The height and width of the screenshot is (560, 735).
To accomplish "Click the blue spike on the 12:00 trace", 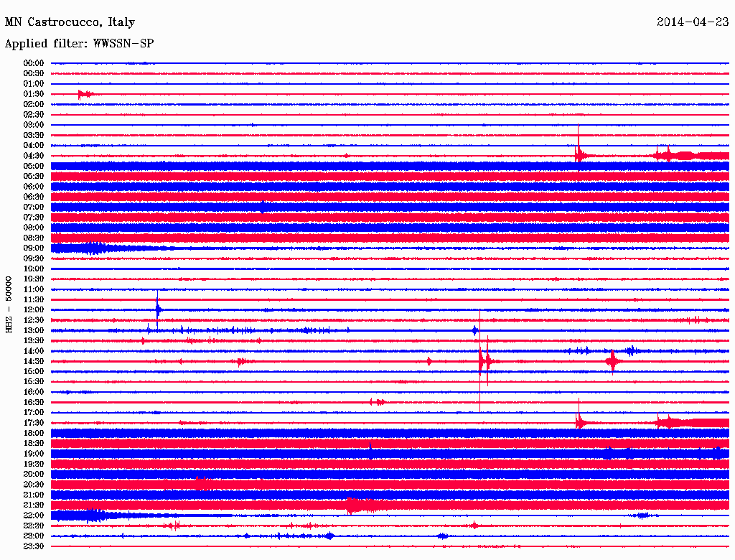I will (x=158, y=309).
